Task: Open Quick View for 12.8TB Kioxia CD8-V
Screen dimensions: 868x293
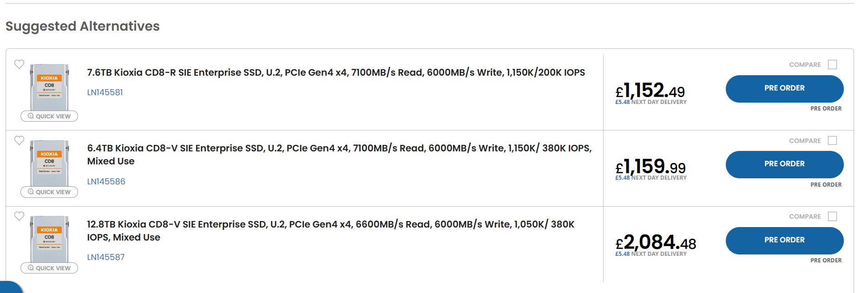Action: [x=49, y=268]
